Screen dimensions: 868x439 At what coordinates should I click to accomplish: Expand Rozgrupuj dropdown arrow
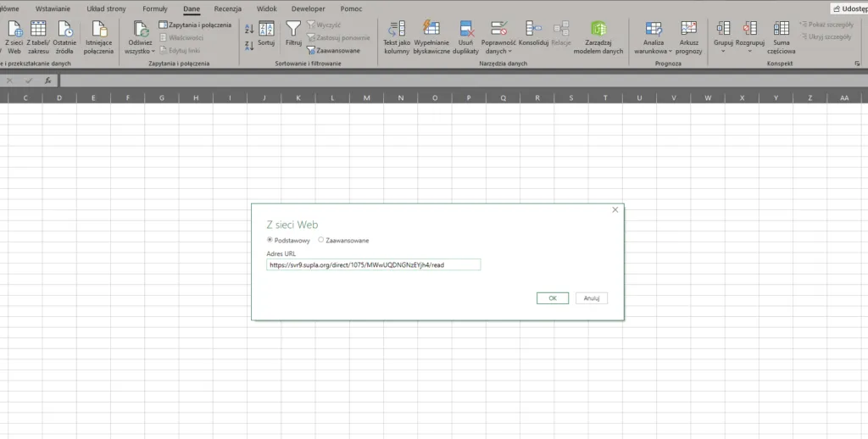[x=750, y=52]
